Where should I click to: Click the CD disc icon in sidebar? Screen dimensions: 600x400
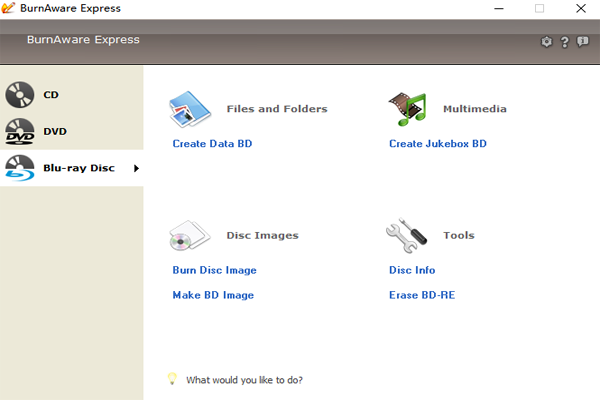[20, 95]
